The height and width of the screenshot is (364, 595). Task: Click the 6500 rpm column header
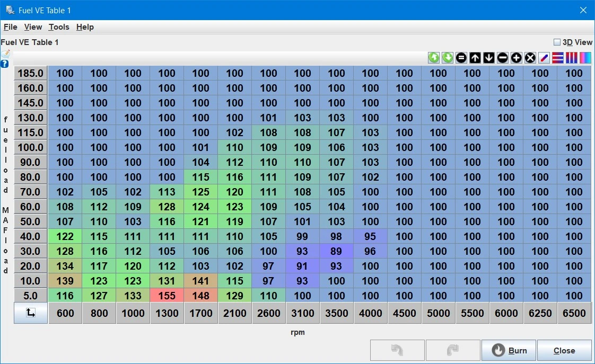point(574,313)
